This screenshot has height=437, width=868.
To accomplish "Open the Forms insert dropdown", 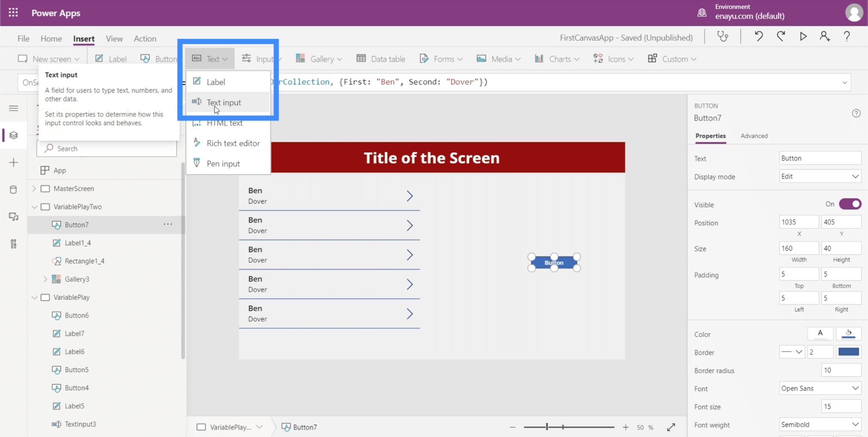I will pos(441,59).
